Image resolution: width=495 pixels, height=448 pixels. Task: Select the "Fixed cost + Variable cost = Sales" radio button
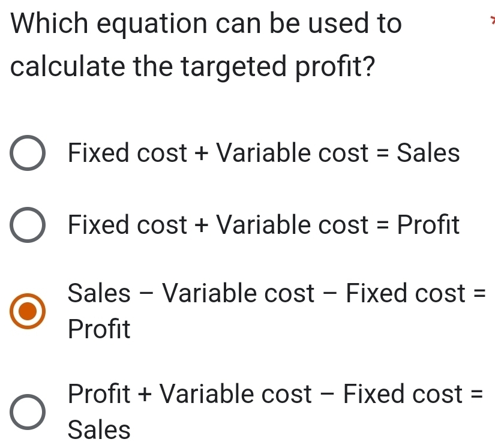click(x=26, y=154)
